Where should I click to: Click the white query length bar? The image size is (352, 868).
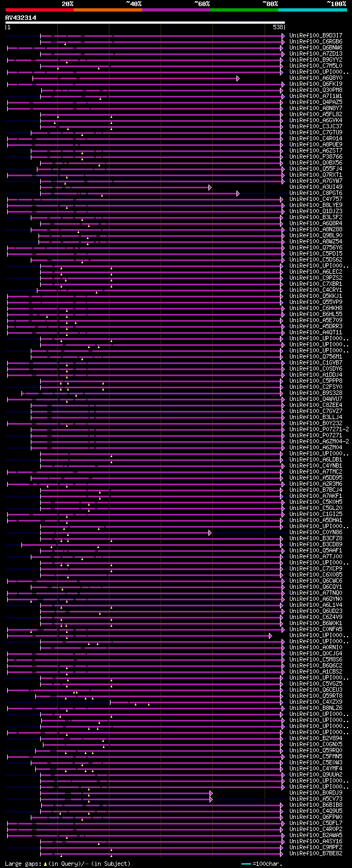pyautogui.click(x=145, y=23)
